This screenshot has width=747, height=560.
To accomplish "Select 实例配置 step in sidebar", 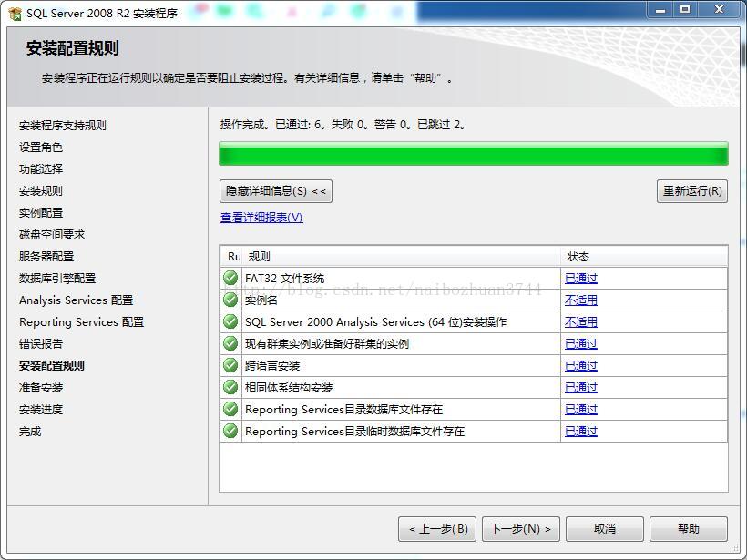I will coord(40,213).
